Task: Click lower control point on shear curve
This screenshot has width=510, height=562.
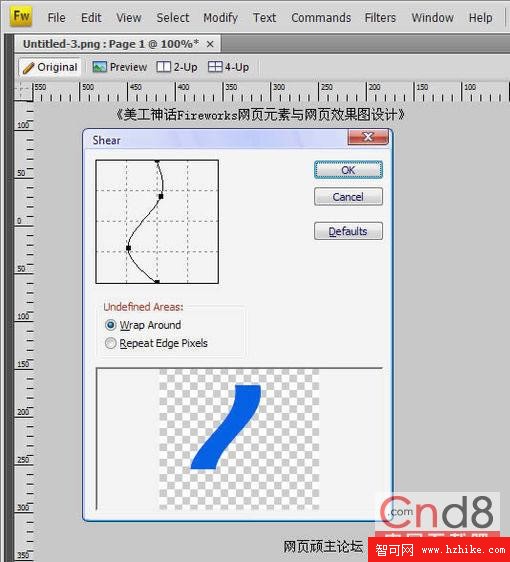Action: (128, 248)
